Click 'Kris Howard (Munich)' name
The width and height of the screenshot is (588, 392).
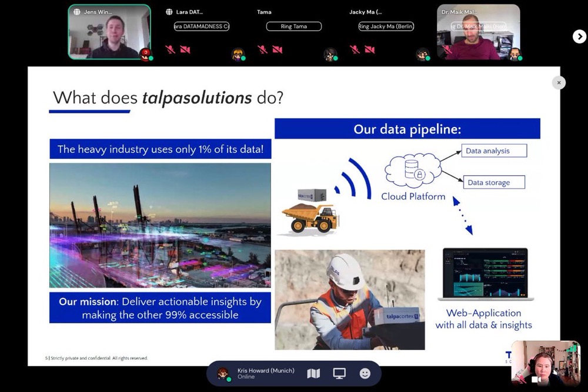click(266, 370)
